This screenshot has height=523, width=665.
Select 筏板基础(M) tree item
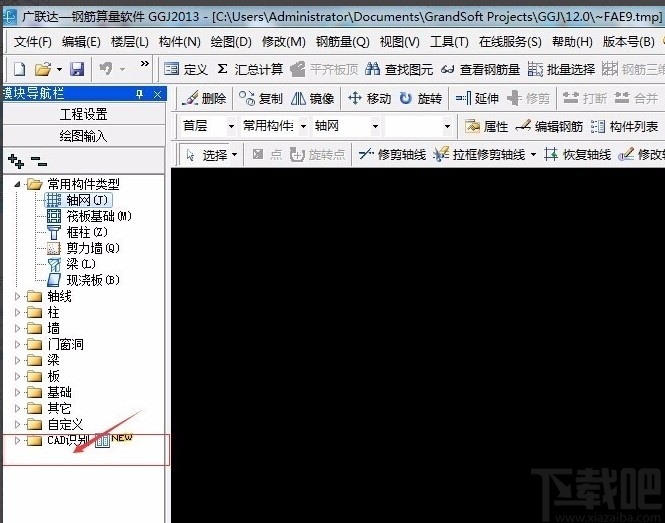click(89, 216)
